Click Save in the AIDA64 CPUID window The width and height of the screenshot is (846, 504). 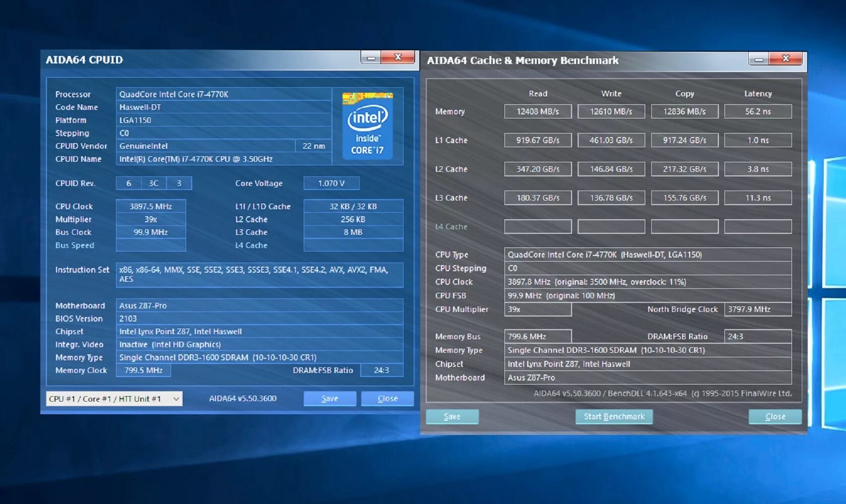[330, 398]
